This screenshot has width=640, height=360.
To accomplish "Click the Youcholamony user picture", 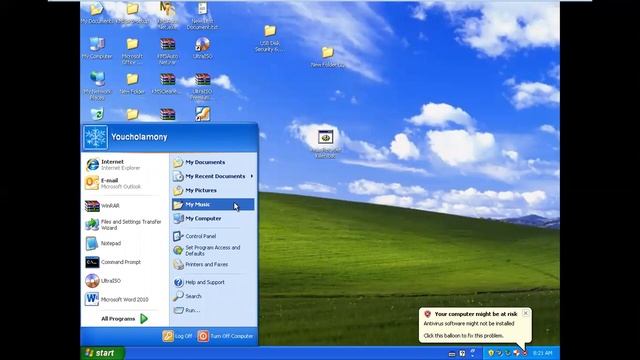I will coord(96,137).
